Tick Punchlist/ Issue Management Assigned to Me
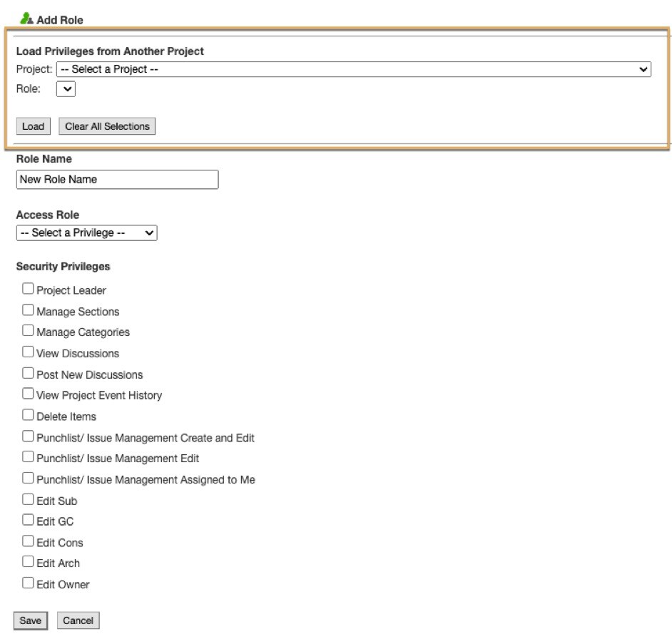Screen dimensions: 672x644 [28, 478]
